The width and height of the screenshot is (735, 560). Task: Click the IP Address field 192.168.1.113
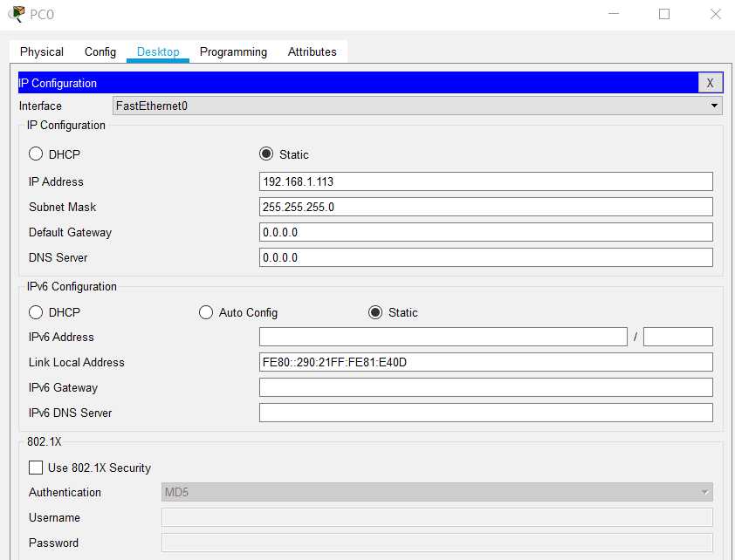coord(485,181)
